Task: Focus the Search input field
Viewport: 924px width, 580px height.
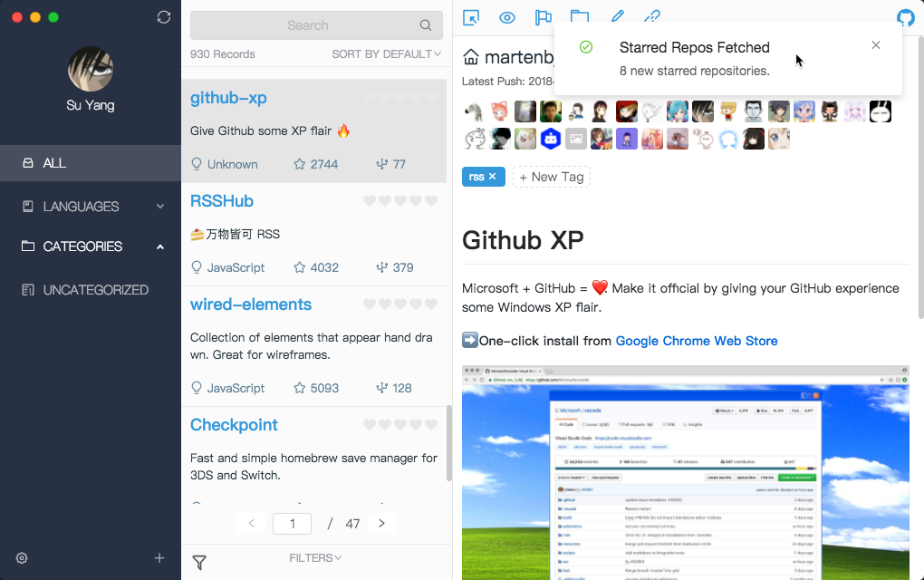Action: coord(316,25)
